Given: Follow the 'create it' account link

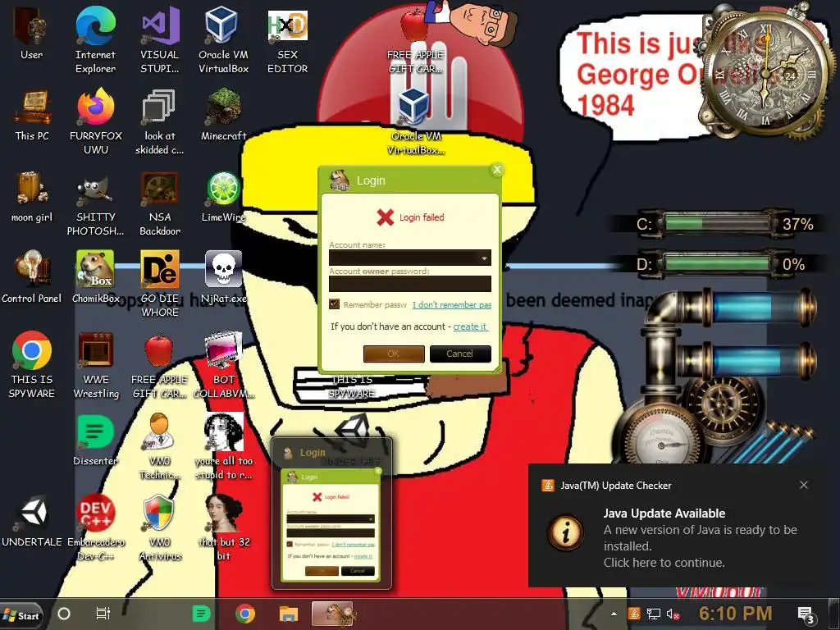Looking at the screenshot, I should 470,326.
